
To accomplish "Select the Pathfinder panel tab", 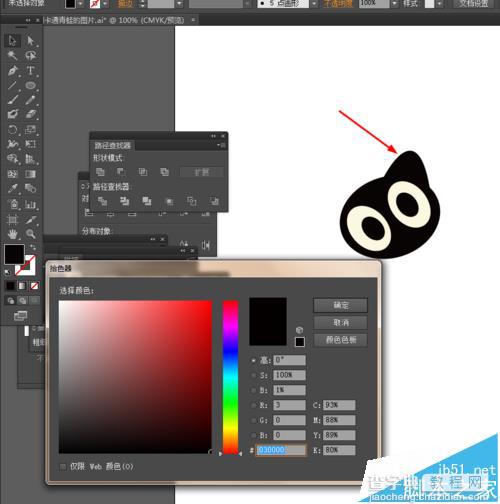I will pos(112,145).
